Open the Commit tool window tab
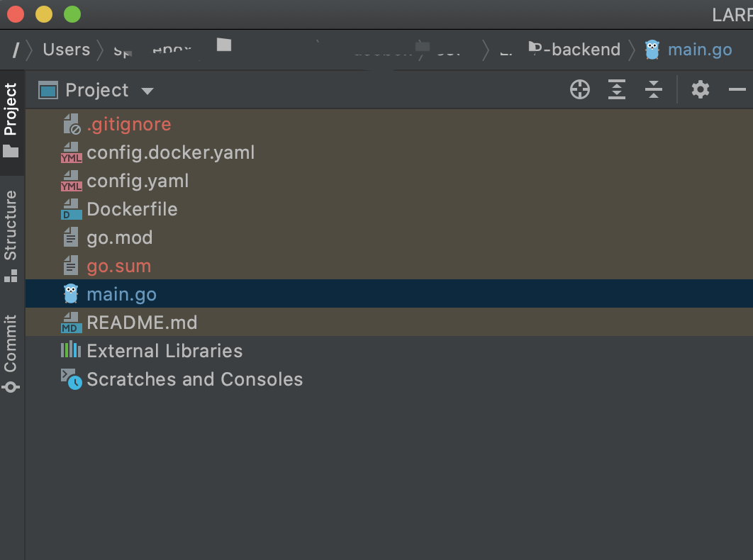The image size is (753, 560). click(x=11, y=352)
